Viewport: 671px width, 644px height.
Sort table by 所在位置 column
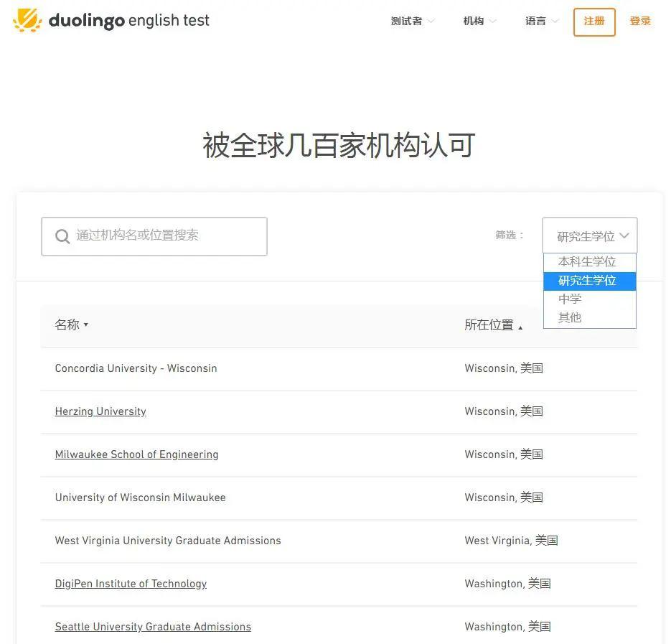(494, 325)
